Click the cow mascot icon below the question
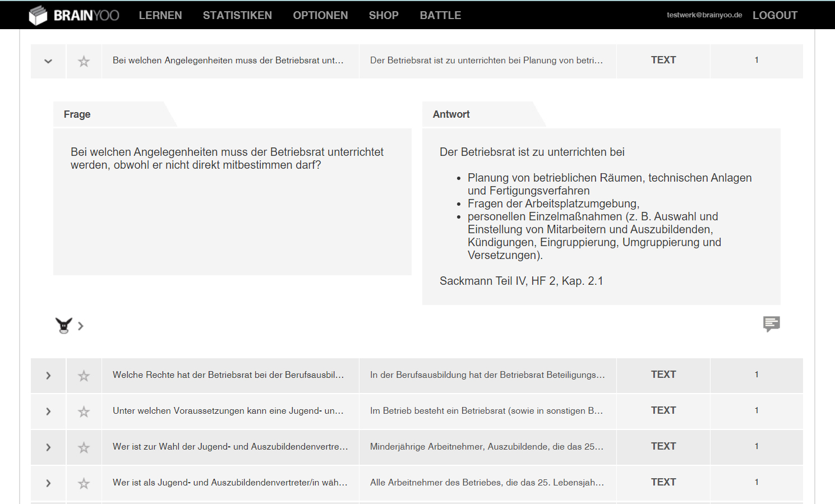 click(x=64, y=325)
